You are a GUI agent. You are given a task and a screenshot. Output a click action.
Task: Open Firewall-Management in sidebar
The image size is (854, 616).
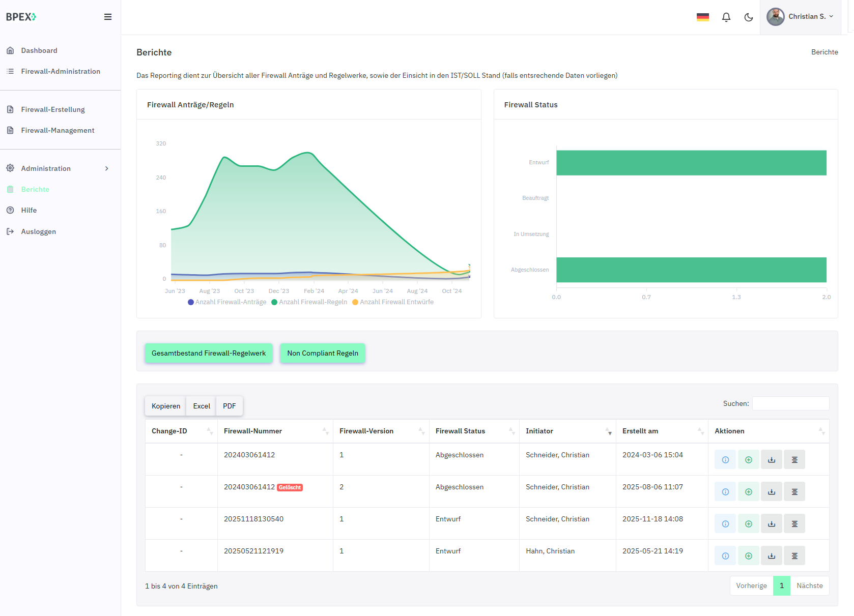point(58,130)
